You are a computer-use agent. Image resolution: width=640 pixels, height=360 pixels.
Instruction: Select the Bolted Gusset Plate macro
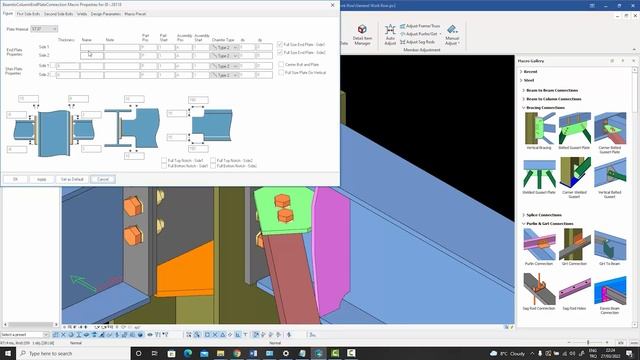[x=574, y=131]
